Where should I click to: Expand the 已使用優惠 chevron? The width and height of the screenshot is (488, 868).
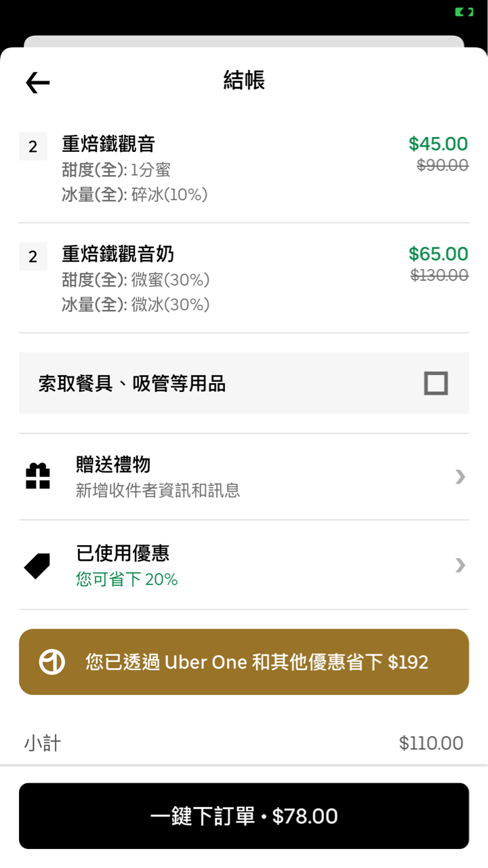coord(460,565)
